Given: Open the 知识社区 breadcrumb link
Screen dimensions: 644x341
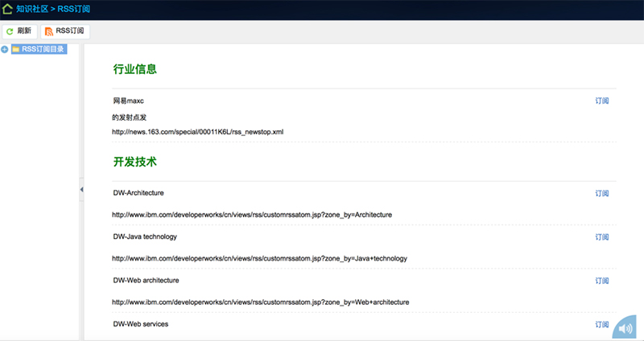Looking at the screenshot, I should 32,9.
